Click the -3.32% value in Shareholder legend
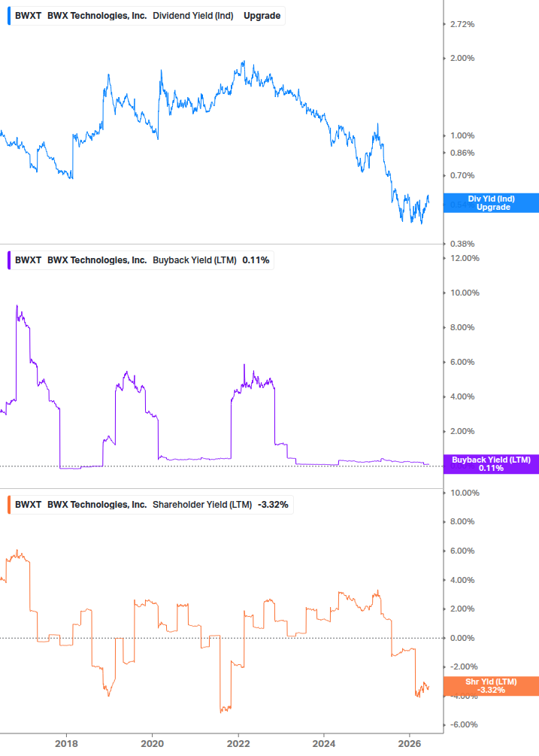 click(273, 504)
